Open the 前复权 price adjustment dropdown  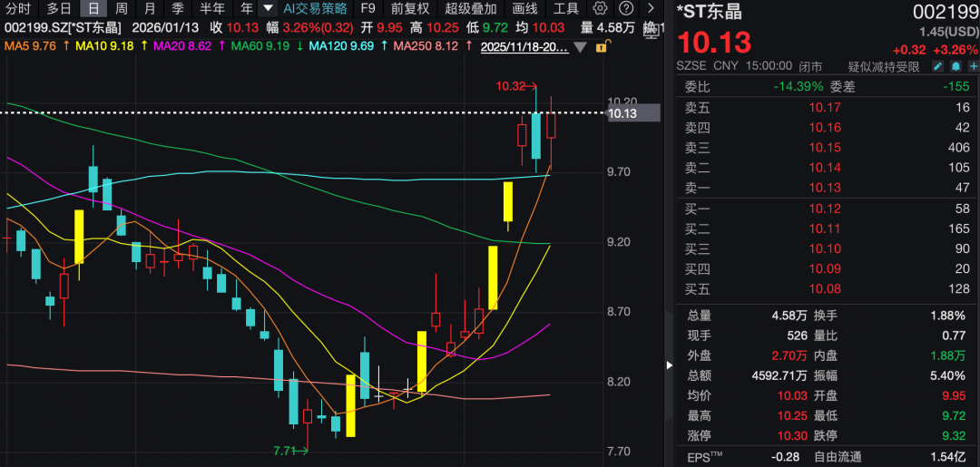coord(410,8)
